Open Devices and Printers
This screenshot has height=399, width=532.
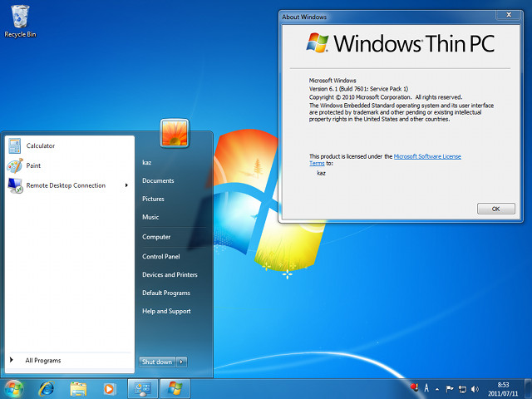click(170, 275)
